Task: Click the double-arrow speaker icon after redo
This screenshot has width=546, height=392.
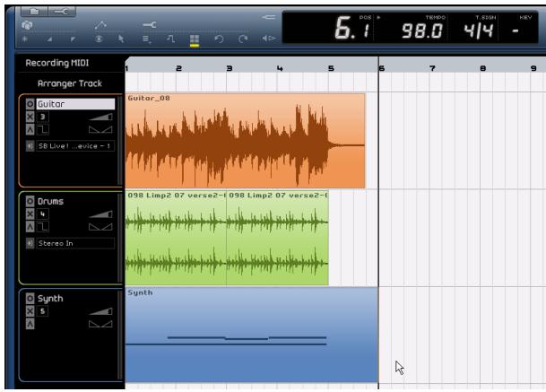Action: pos(269,39)
